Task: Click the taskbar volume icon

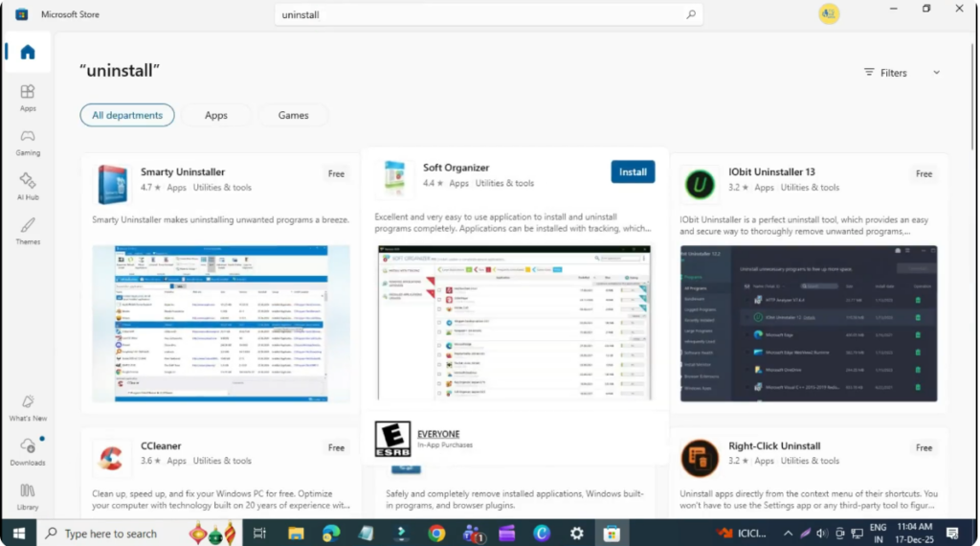Action: pyautogui.click(x=822, y=534)
